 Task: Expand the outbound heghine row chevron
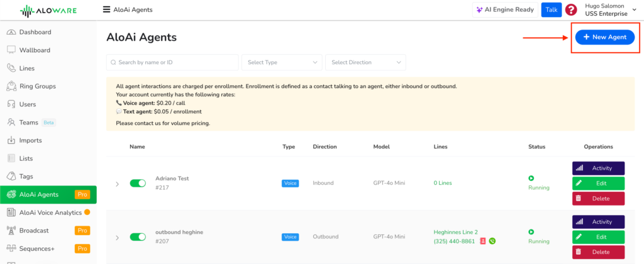click(117, 238)
